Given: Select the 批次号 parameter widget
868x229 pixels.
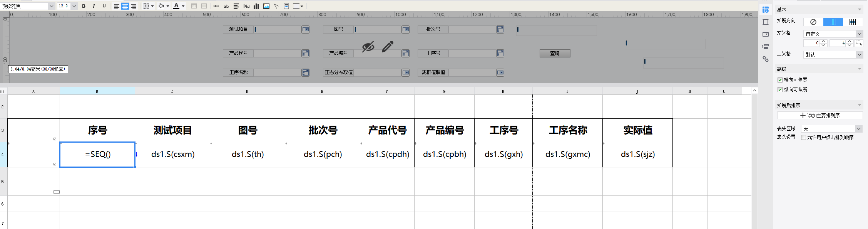Looking at the screenshot, I should click(x=477, y=29).
